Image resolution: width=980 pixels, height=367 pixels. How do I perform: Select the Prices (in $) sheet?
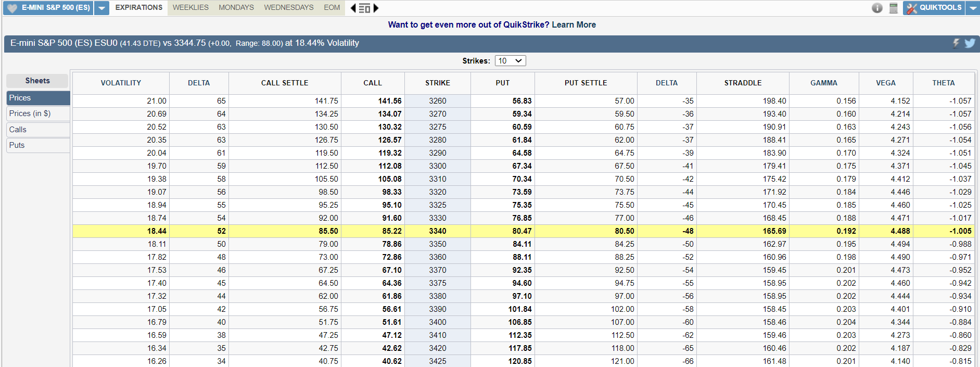point(38,113)
